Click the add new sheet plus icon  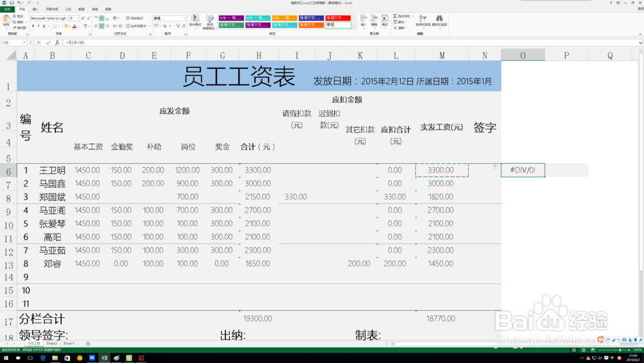pyautogui.click(x=88, y=344)
